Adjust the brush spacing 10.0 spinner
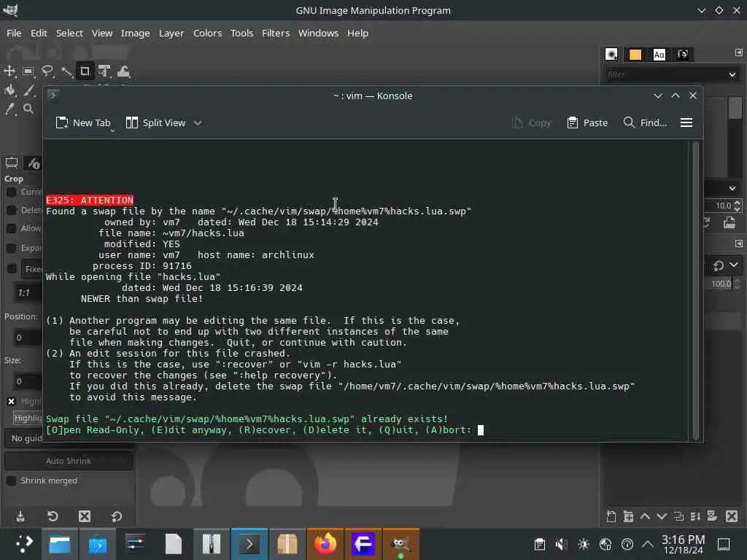 tap(737, 206)
